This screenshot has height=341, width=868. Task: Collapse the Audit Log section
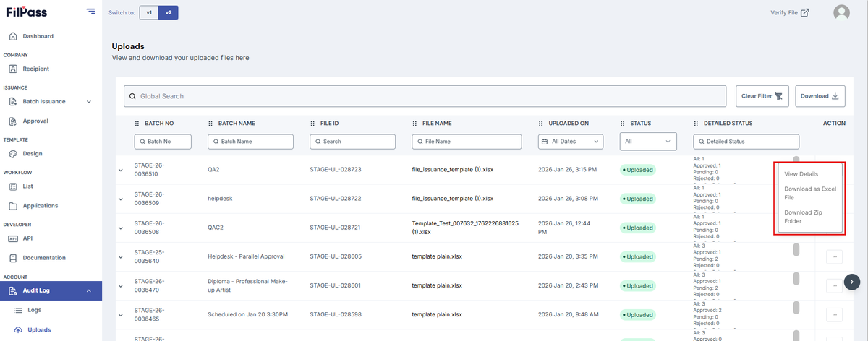tap(89, 291)
